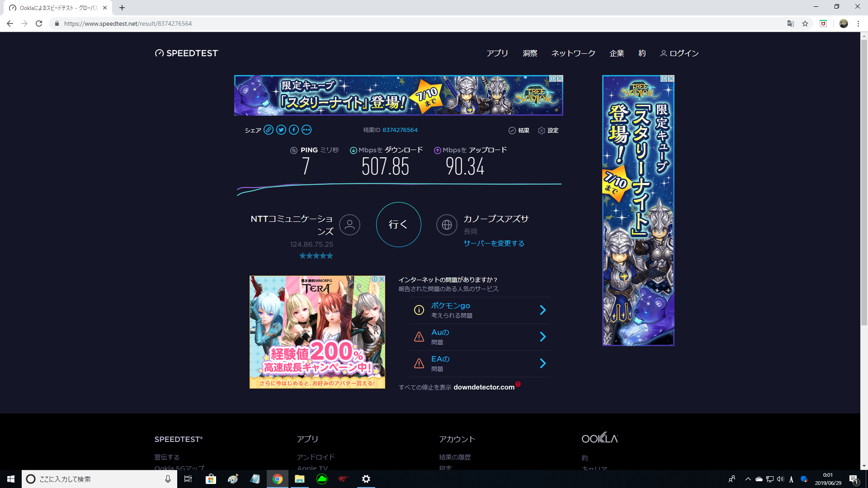Share result via Twitter icon
This screenshot has height=488, width=868.
[281, 130]
